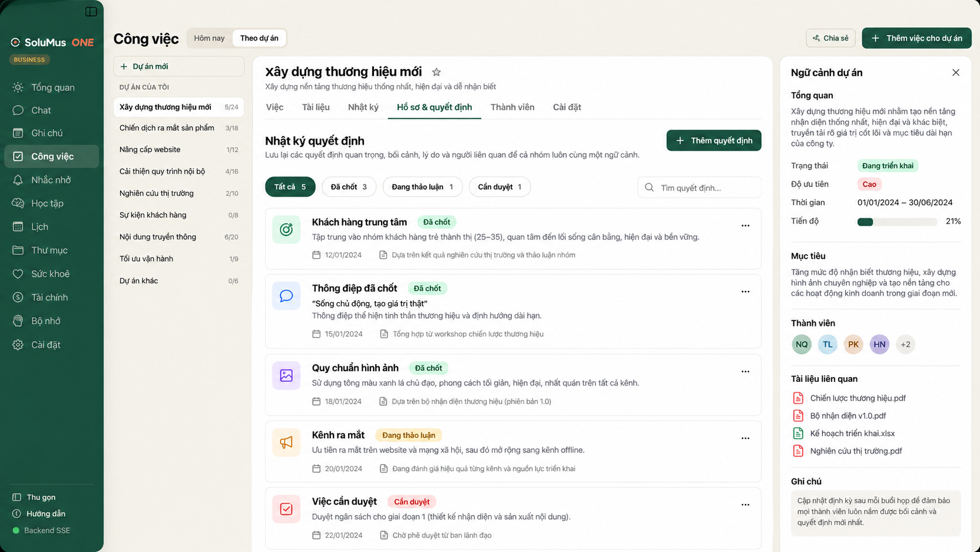This screenshot has height=552, width=980.
Task: Switch to the Thành viên tab
Action: [x=512, y=107]
